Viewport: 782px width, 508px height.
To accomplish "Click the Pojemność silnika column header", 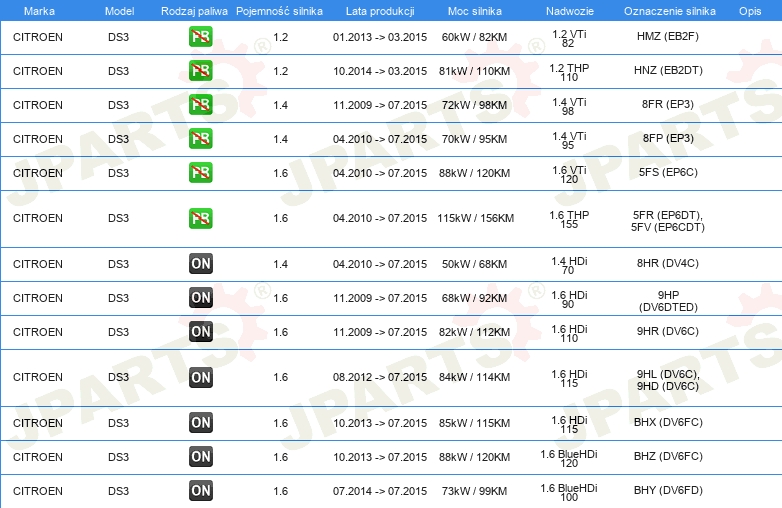I will (279, 11).
